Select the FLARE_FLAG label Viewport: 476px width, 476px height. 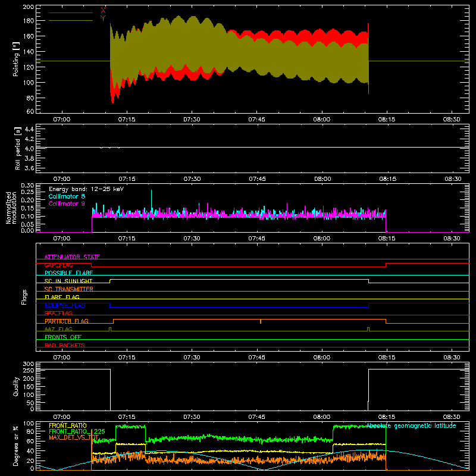62,297
